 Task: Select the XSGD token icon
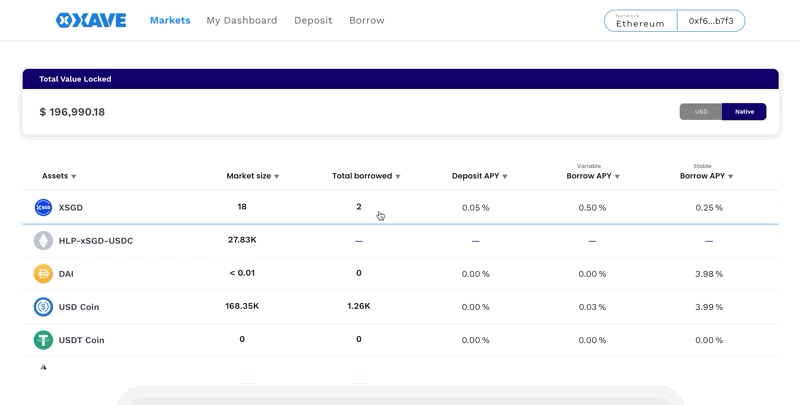click(x=43, y=208)
